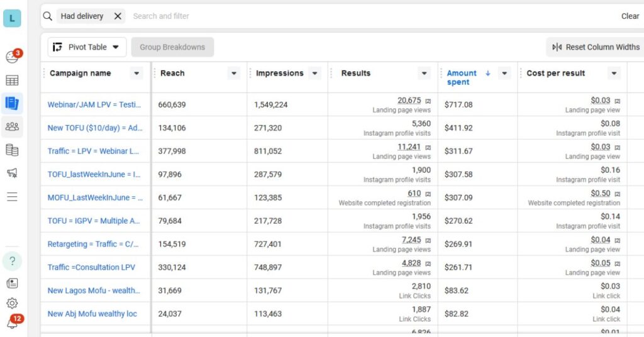Image resolution: width=644 pixels, height=337 pixels.
Task: Click the search magnifier icon
Action: 48,16
